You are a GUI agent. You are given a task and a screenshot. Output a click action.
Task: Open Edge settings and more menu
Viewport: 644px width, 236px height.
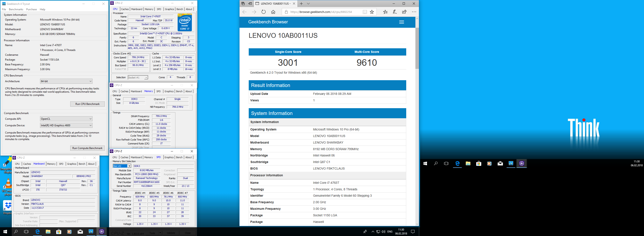click(x=414, y=12)
